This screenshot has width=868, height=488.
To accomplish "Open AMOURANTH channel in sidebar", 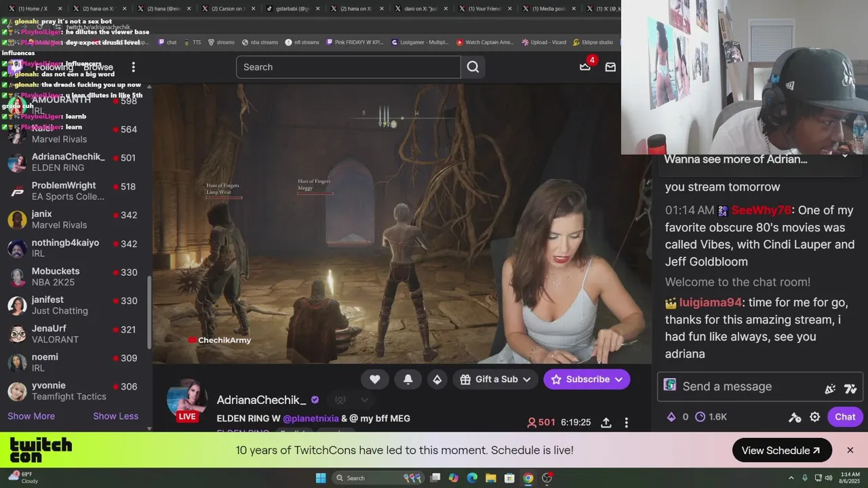I will (x=75, y=105).
